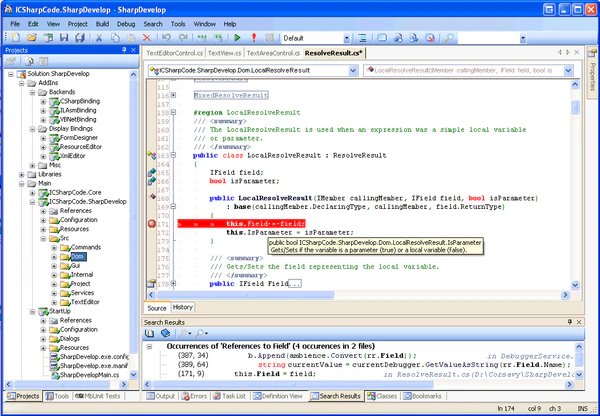
Task: Switch to the TextAreaControl.cs tab
Action: coord(274,53)
